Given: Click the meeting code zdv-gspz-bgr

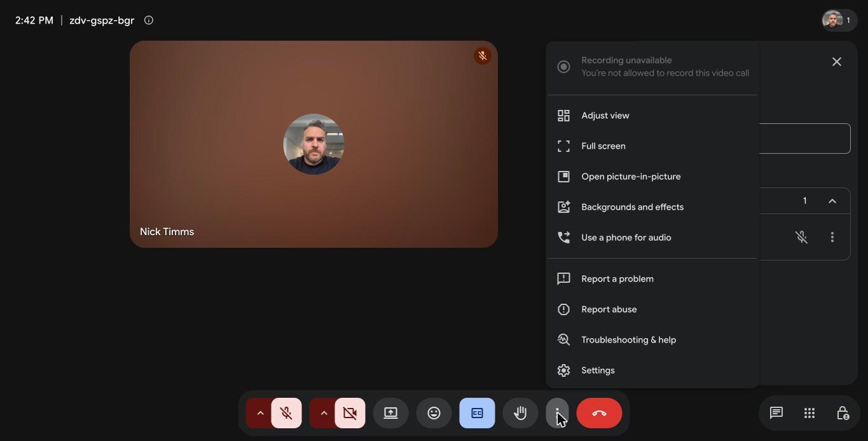Looking at the screenshot, I should click(102, 20).
